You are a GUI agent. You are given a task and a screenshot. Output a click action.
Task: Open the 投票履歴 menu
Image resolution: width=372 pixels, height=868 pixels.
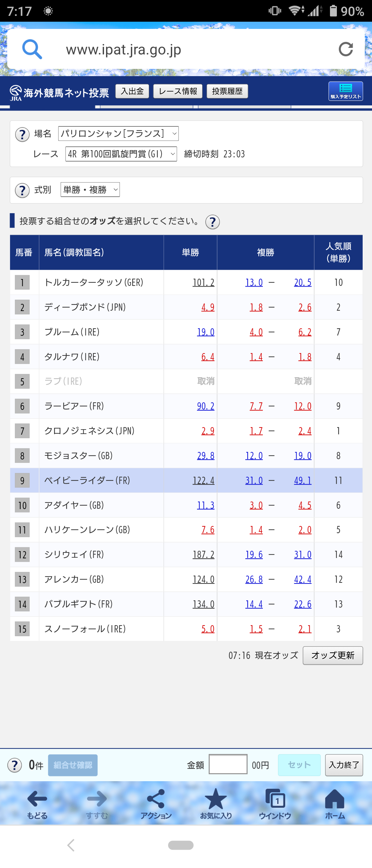(227, 91)
